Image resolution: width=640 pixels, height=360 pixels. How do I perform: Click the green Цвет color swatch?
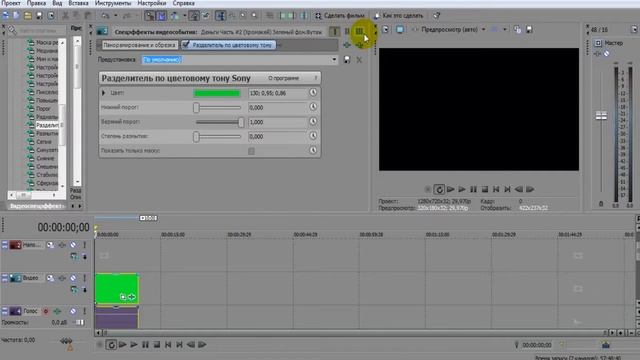[x=217, y=93]
